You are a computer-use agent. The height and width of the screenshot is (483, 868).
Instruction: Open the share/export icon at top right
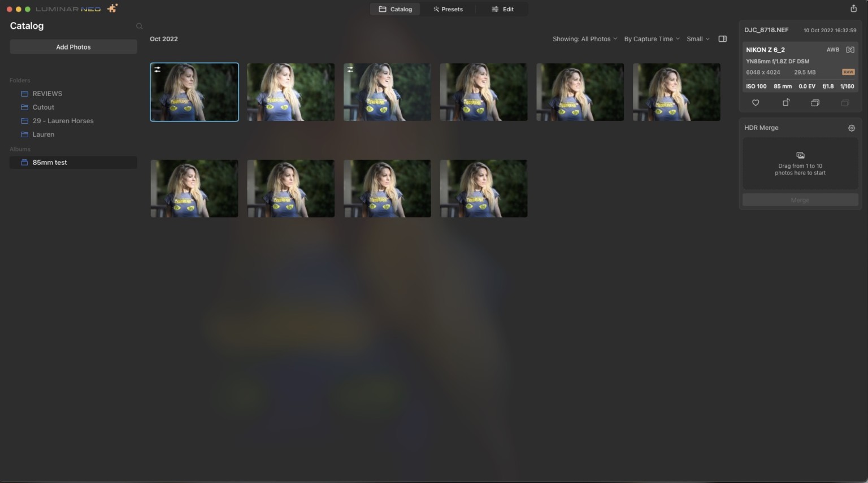tap(853, 8)
